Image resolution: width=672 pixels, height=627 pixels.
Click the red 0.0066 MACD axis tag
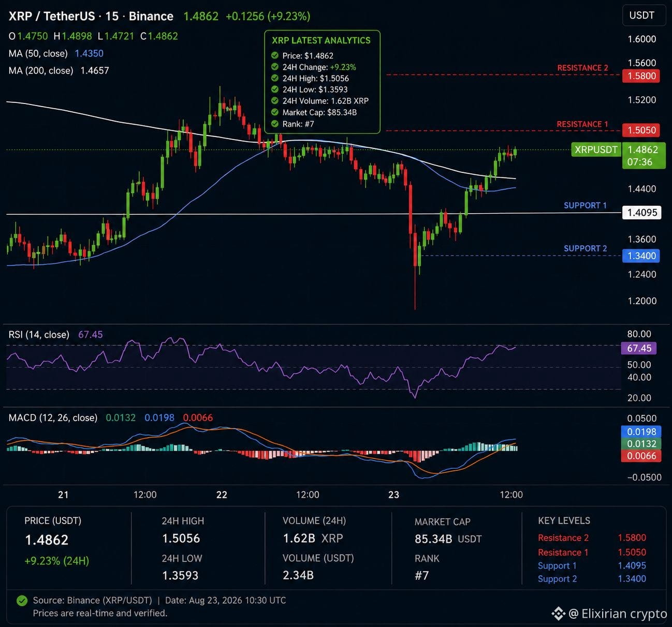(641, 456)
